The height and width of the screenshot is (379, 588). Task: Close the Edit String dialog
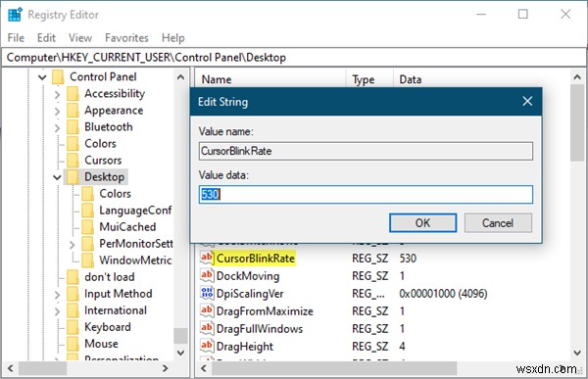[527, 101]
